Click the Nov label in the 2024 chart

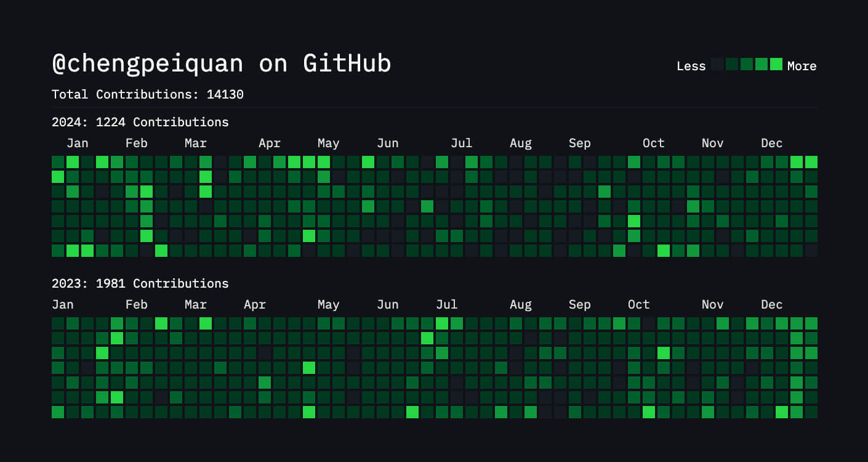pos(713,143)
